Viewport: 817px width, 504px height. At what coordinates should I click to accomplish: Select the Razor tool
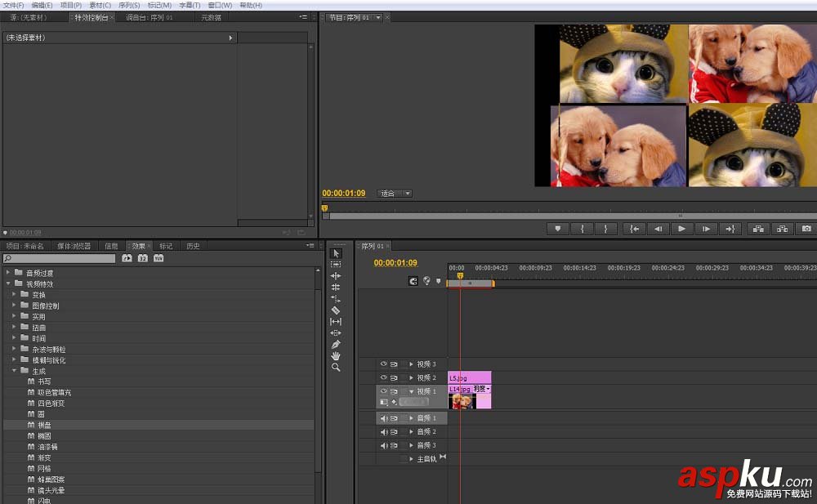point(336,310)
